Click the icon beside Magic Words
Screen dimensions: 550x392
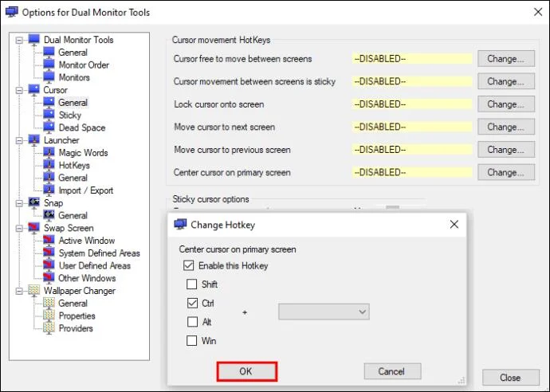pyautogui.click(x=49, y=152)
